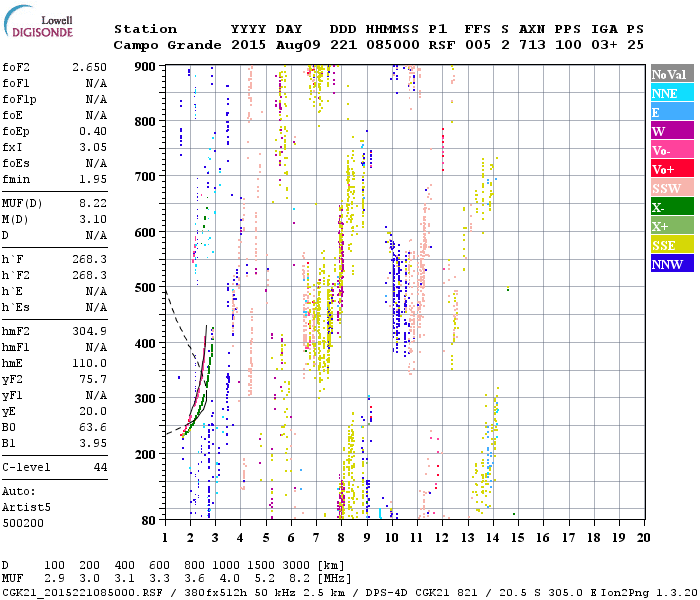Click the Lowell Digisonde logo

tap(38, 21)
